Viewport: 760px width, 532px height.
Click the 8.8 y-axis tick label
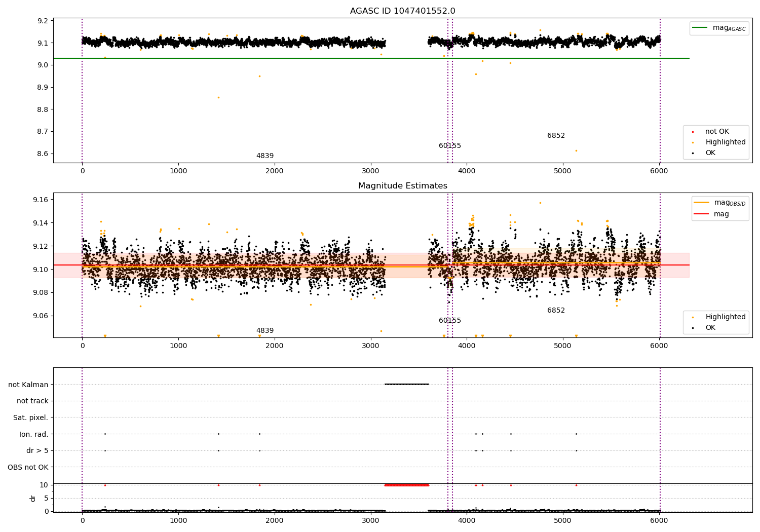pyautogui.click(x=43, y=109)
